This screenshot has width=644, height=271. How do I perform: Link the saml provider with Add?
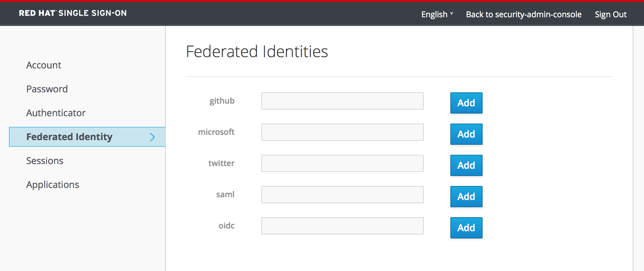(x=466, y=197)
